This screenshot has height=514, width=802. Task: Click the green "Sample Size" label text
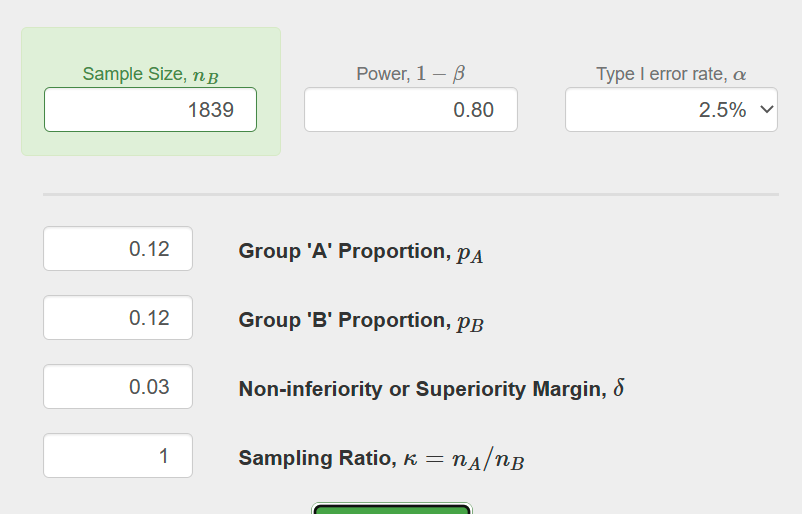click(133, 74)
